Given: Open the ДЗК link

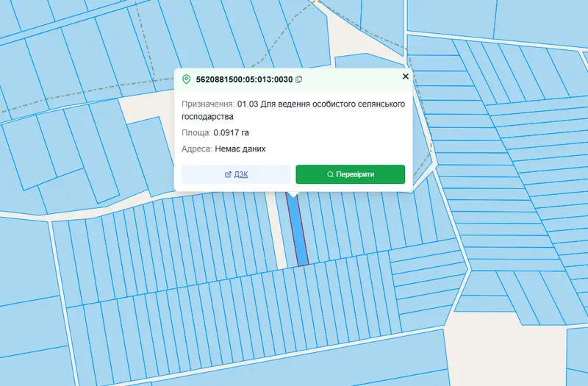Looking at the screenshot, I should point(241,174).
